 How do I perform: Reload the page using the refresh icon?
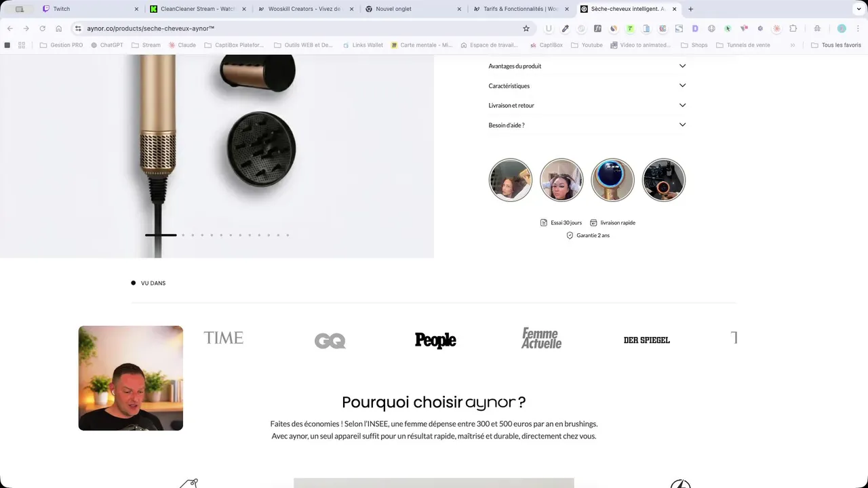pyautogui.click(x=42, y=28)
